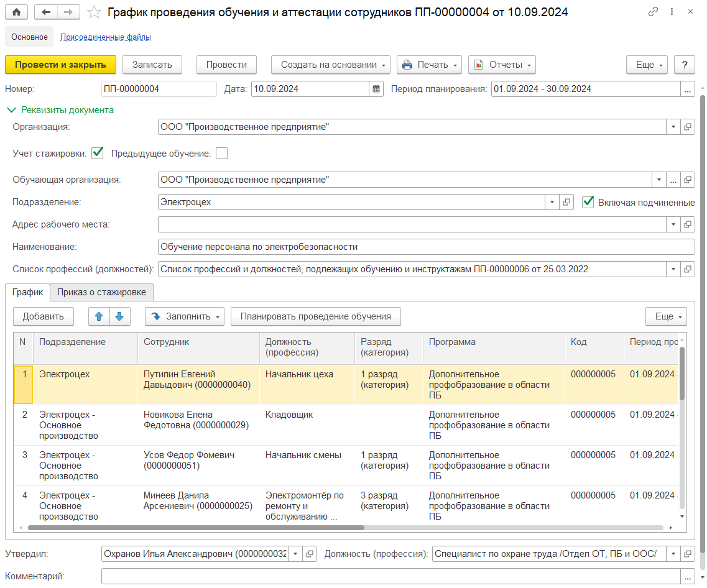This screenshot has height=588, width=707.
Task: Click the help question mark button
Action: (684, 65)
